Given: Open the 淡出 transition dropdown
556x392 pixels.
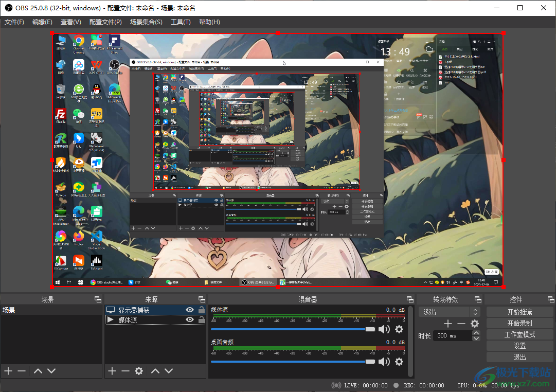Looking at the screenshot, I should [449, 312].
